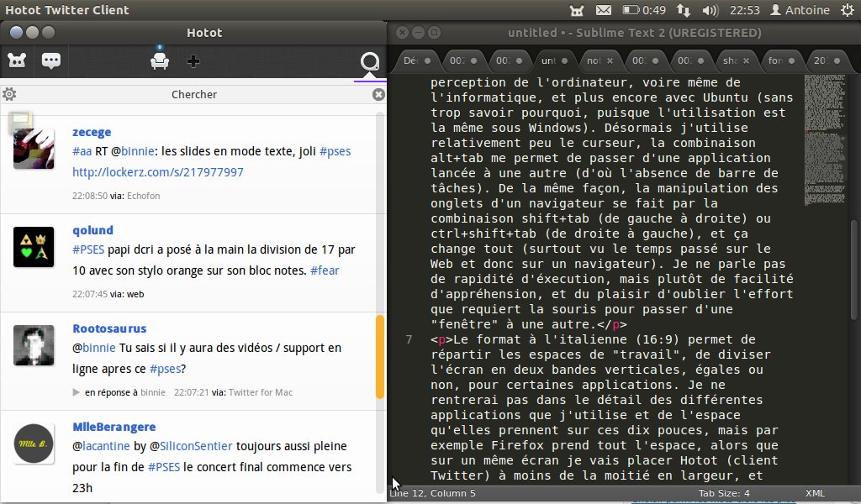Open the couch icon page in Hotot toolbar
The image size is (861, 504).
tap(160, 60)
